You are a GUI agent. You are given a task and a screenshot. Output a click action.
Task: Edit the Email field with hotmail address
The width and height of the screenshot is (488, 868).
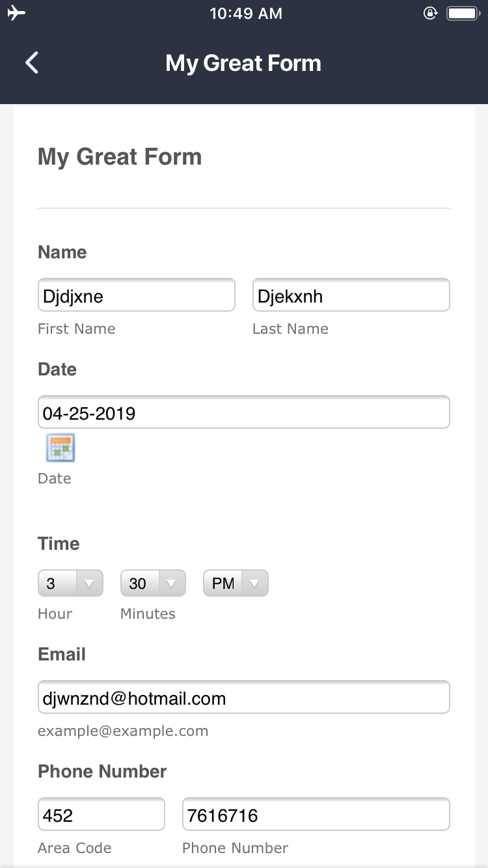[x=244, y=697]
